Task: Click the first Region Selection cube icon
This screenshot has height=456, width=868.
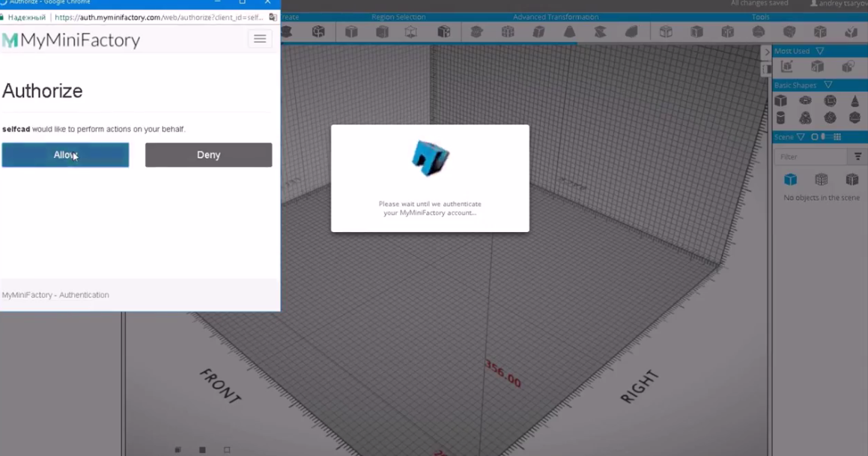Action: [351, 31]
